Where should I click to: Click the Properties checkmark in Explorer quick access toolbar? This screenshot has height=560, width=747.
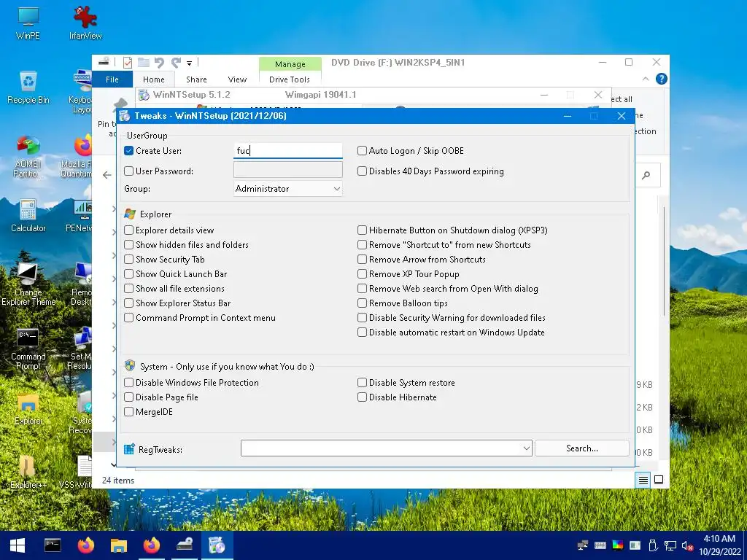(x=127, y=63)
